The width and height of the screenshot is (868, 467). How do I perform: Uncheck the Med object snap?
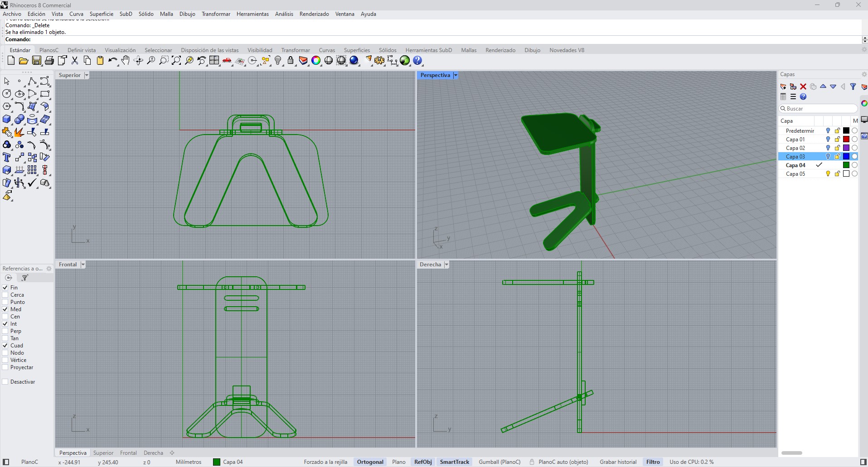[x=5, y=309]
